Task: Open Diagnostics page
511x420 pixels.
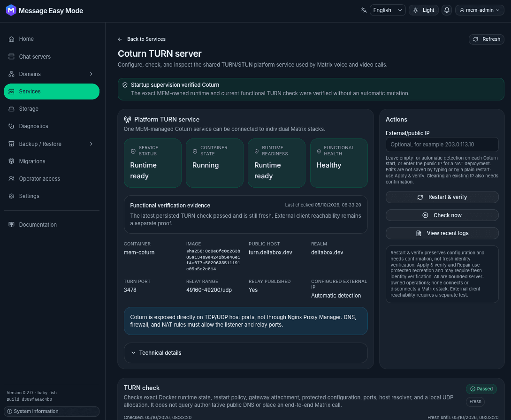Action: [52, 126]
